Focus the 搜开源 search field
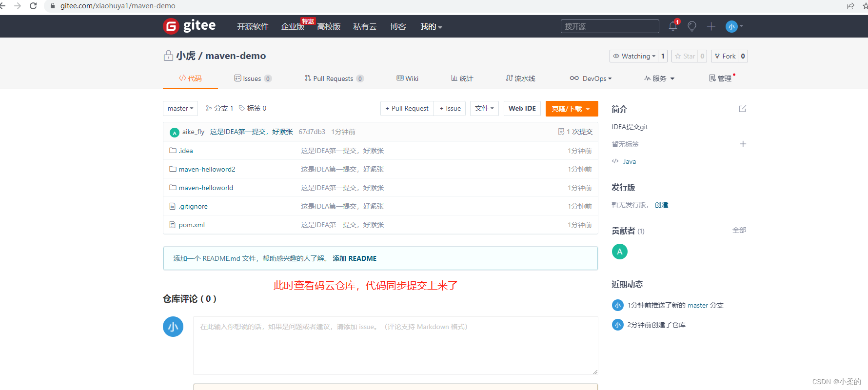The image size is (868, 390). 610,26
